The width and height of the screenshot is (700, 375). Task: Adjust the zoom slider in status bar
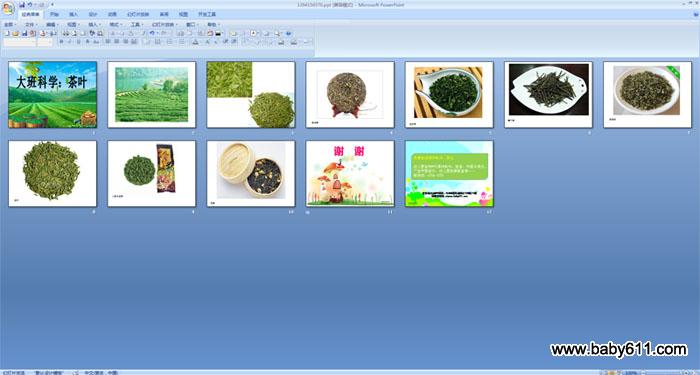[x=666, y=372]
